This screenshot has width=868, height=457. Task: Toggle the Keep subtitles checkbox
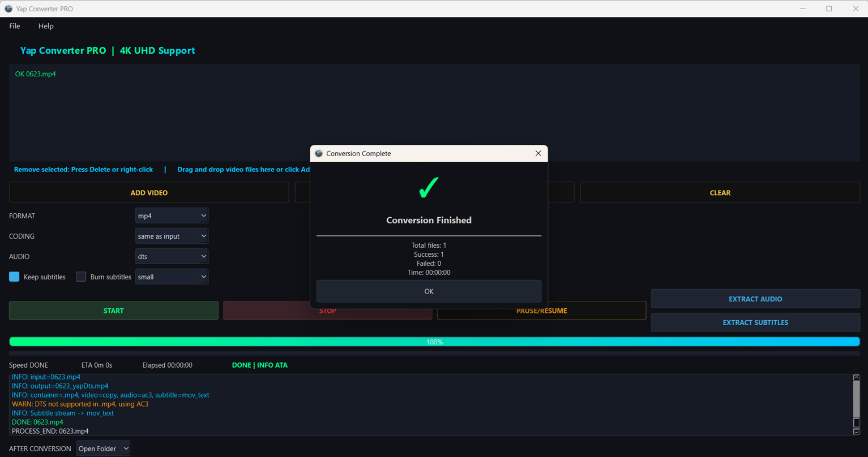pyautogui.click(x=14, y=277)
